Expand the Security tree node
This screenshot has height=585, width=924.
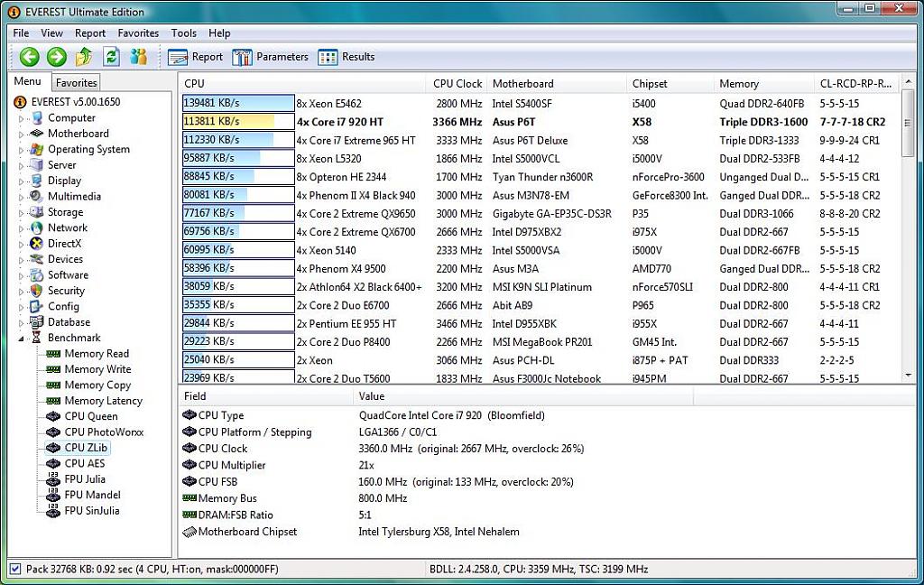pos(22,292)
